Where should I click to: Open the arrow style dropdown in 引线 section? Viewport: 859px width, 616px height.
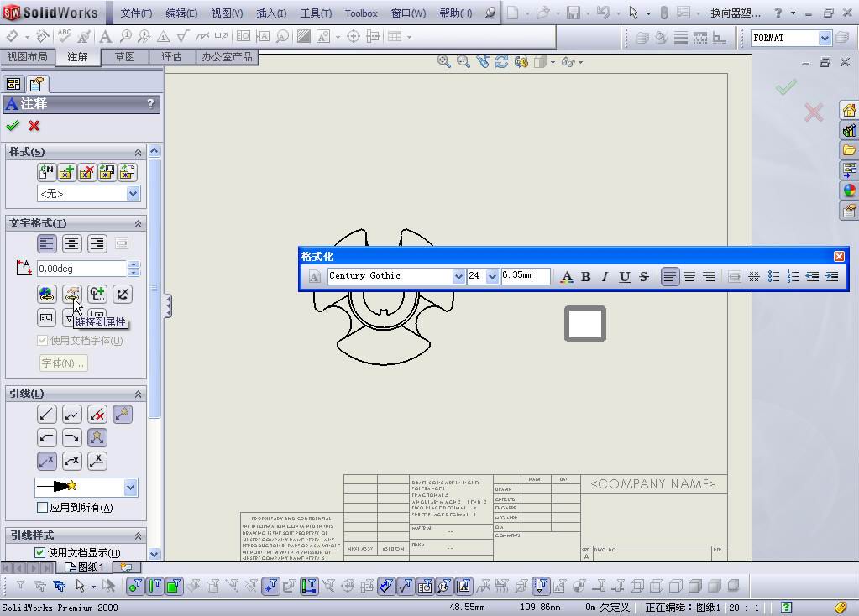click(x=130, y=488)
